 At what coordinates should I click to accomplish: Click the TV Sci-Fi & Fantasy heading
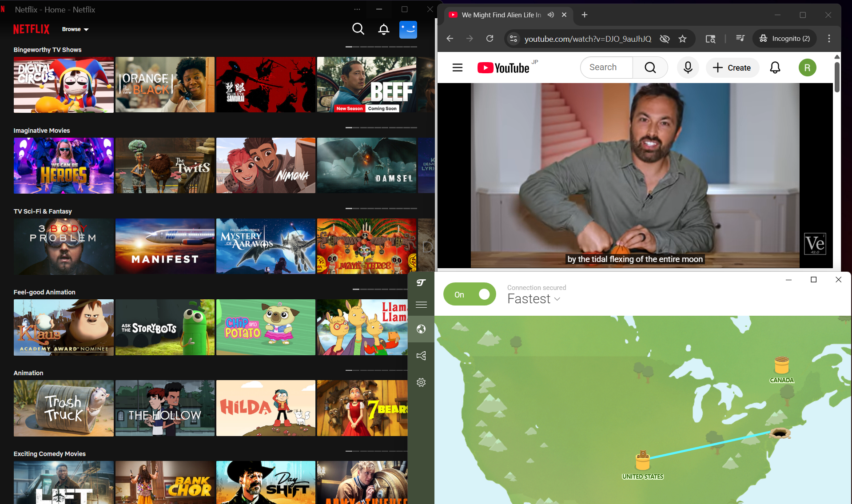click(x=43, y=211)
